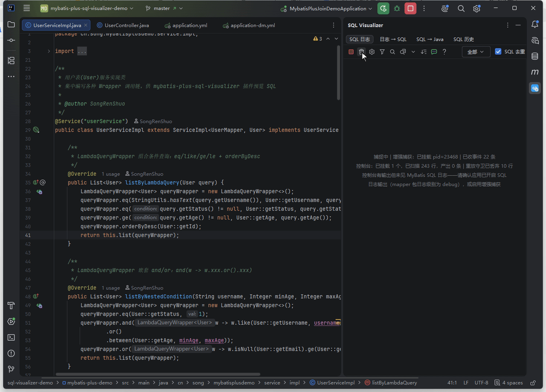Open the AI chat tool window icon

click(535, 40)
